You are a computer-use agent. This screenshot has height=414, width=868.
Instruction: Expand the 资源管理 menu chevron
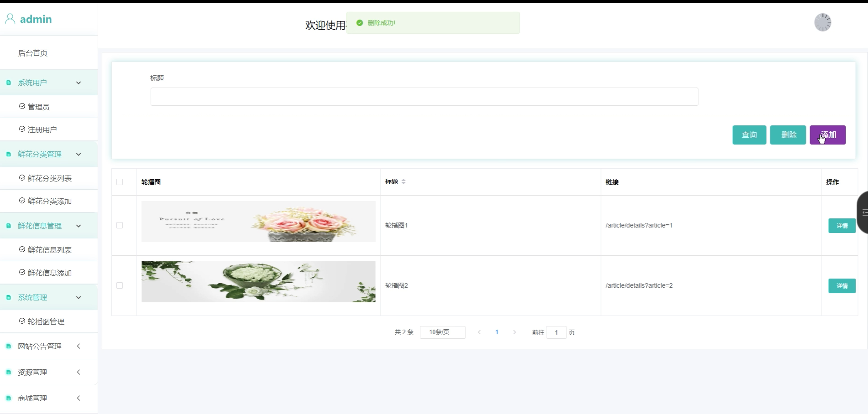point(78,372)
